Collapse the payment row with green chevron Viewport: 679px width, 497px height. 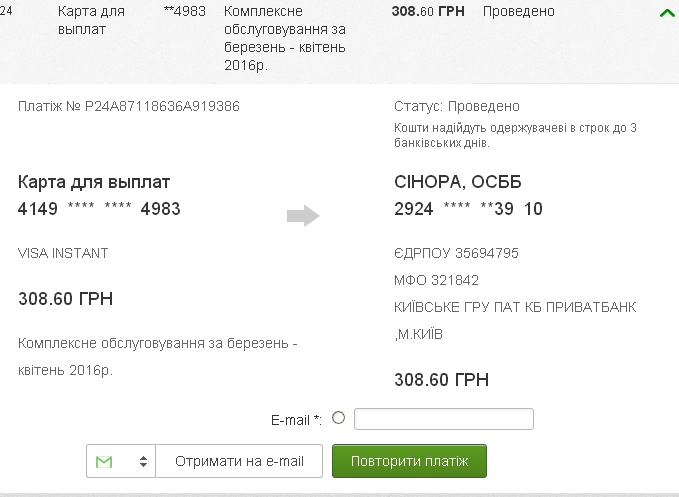click(667, 13)
